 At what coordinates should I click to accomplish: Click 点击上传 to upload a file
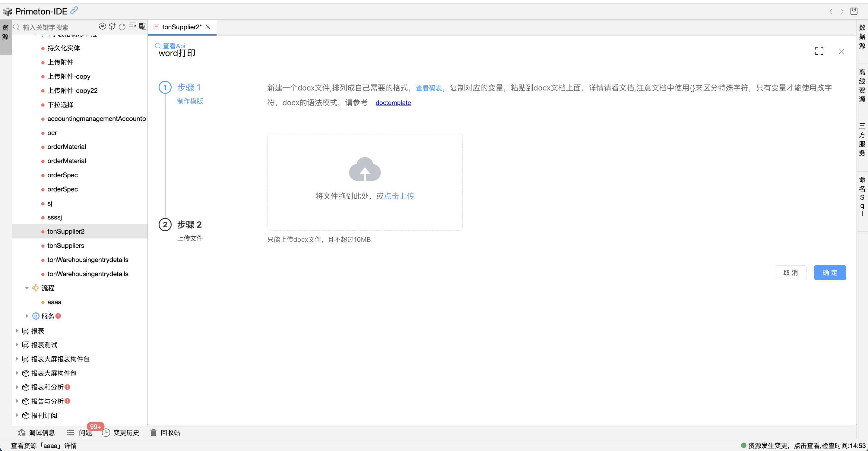point(399,196)
